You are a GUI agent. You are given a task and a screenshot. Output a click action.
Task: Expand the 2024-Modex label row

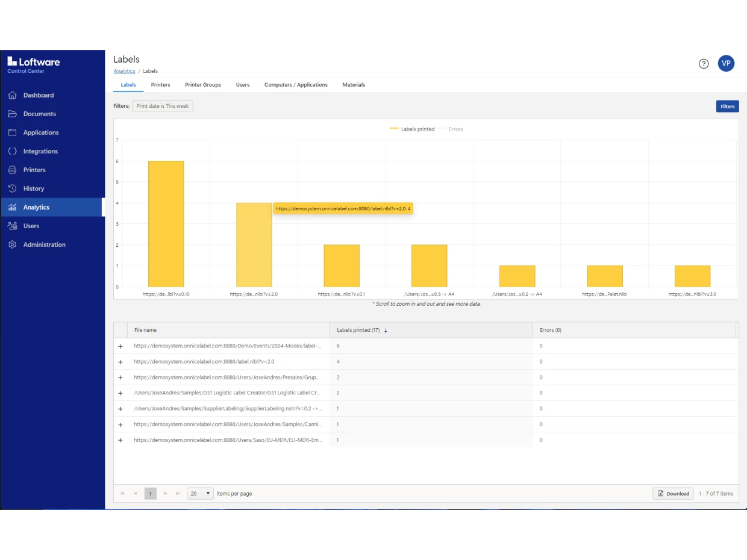(120, 346)
